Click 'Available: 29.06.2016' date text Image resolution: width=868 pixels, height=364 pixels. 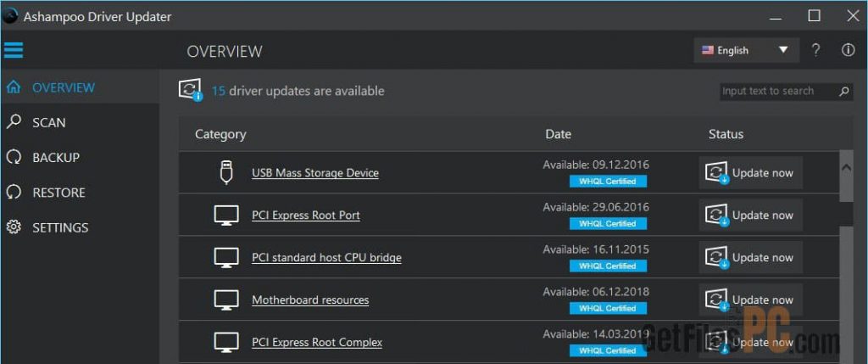point(596,207)
